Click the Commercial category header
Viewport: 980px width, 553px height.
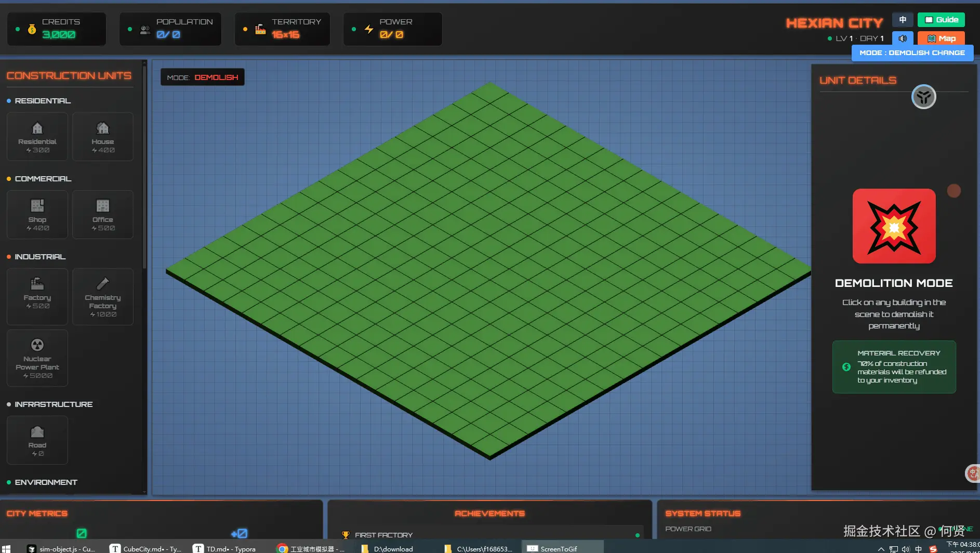pyautogui.click(x=43, y=179)
